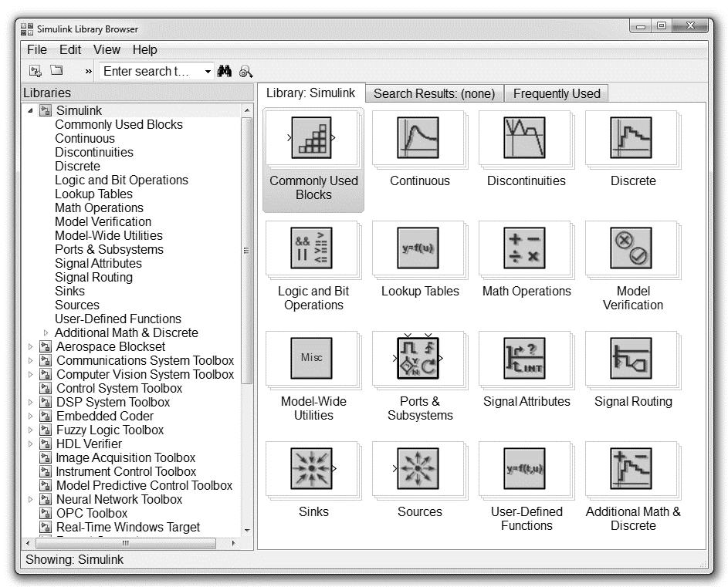Expand Communications System Toolbox node

31,360
